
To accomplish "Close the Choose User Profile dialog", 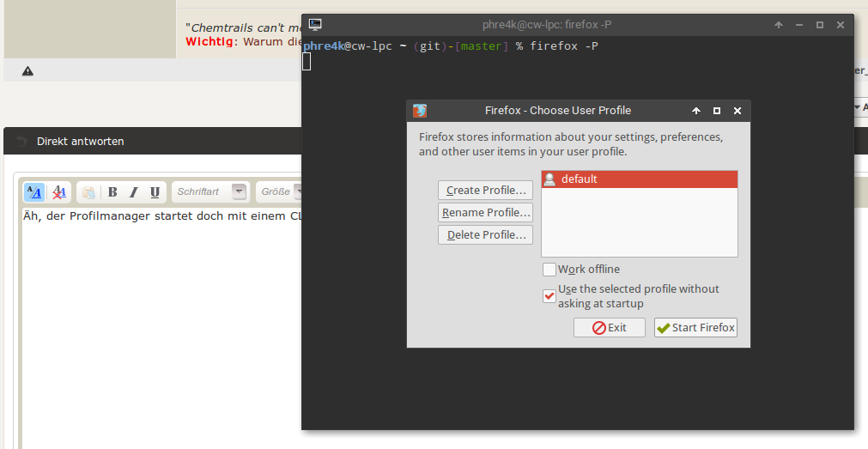I will [737, 111].
